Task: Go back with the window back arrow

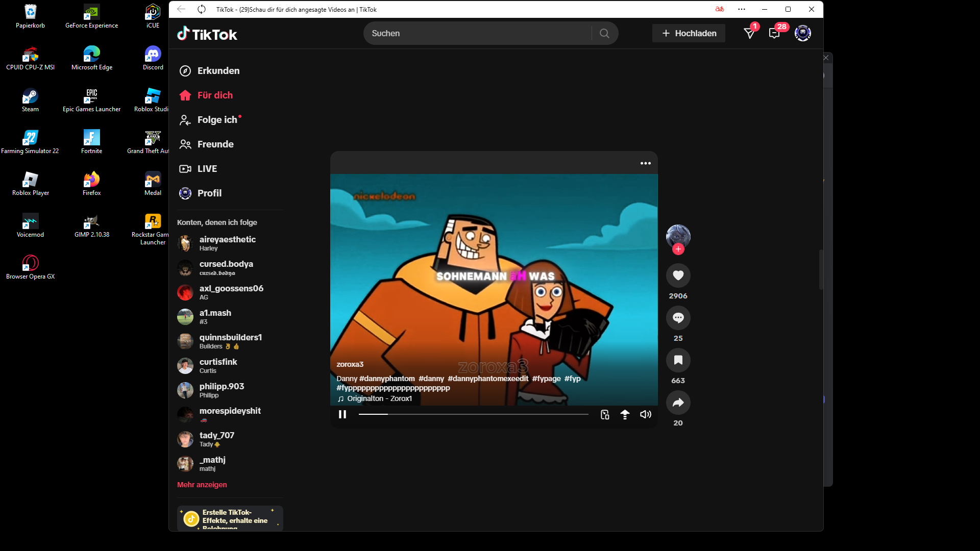Action: pos(181,9)
